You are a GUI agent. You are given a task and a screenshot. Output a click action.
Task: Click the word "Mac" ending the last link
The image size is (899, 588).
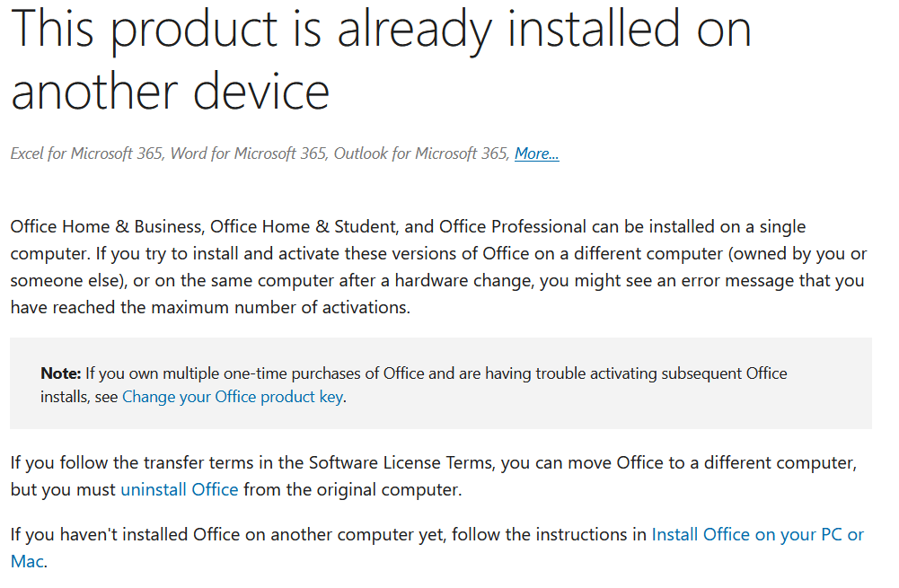pyautogui.click(x=25, y=561)
